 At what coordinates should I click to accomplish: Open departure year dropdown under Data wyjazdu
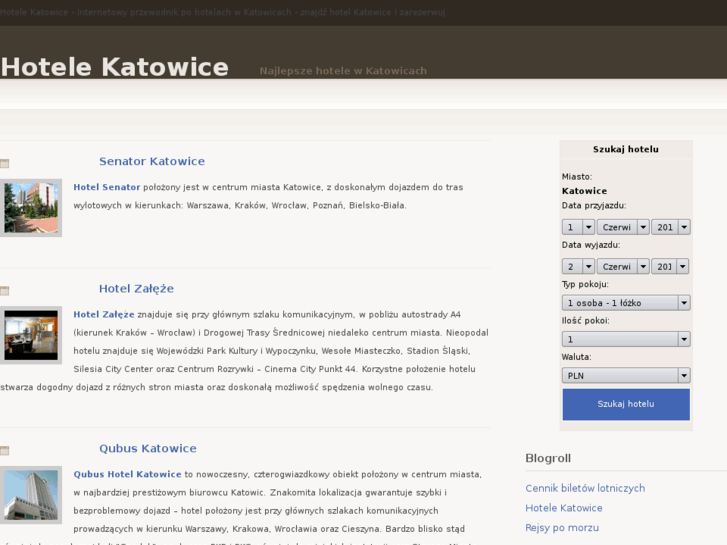(670, 267)
